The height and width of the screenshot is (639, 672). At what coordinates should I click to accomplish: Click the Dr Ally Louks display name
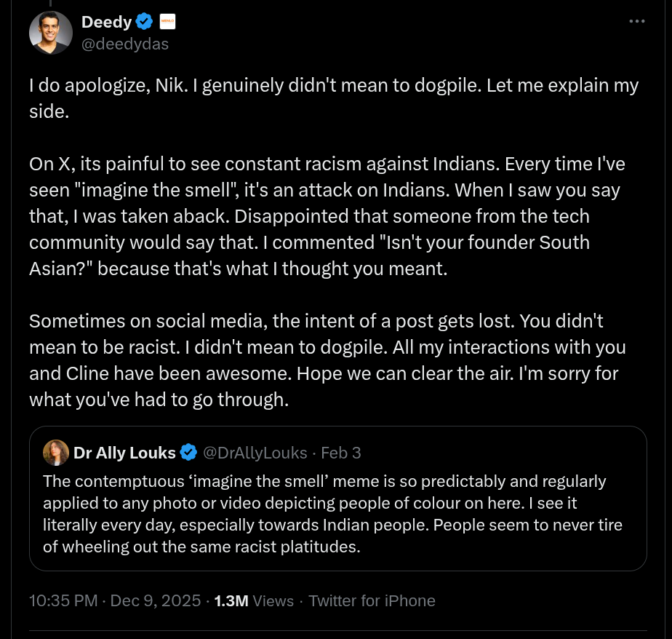(x=124, y=453)
